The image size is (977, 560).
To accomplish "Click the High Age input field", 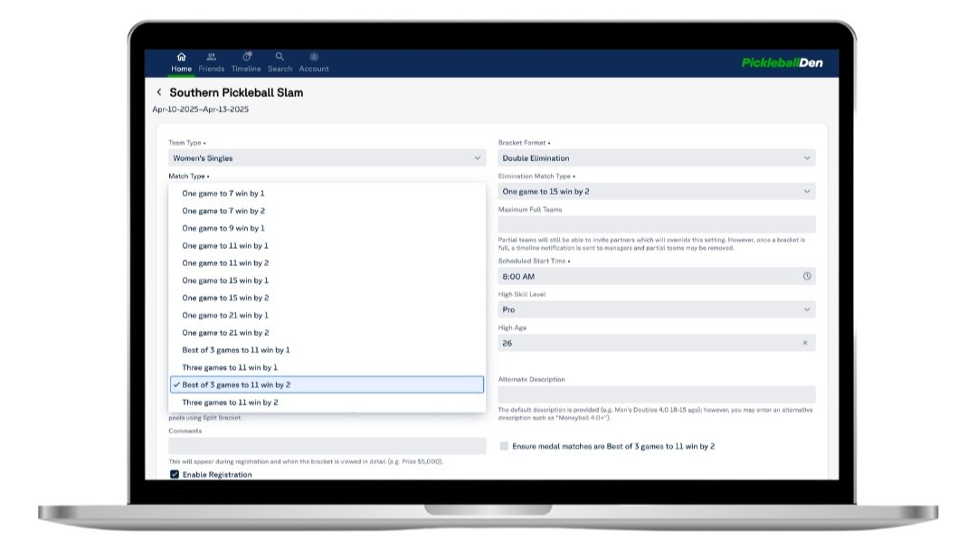I will click(x=657, y=343).
